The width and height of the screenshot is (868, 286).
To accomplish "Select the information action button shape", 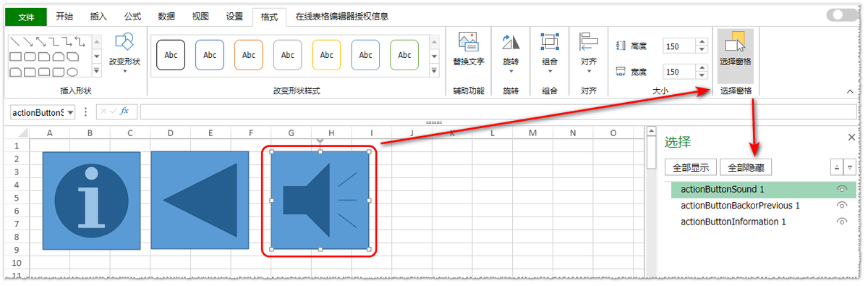I will (91, 200).
